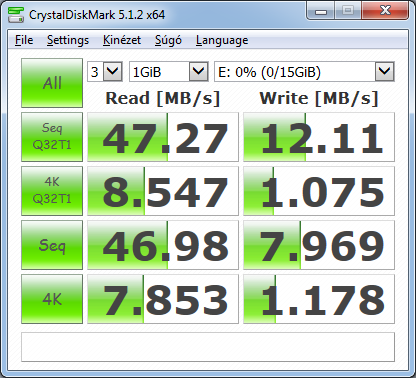Click the Seq Q32T1 read result 47.27
Viewport: 416px width, 378px height.
pyautogui.click(x=163, y=137)
